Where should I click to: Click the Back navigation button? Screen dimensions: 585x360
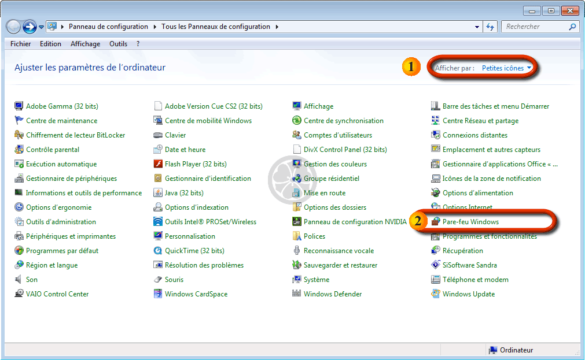coord(13,27)
